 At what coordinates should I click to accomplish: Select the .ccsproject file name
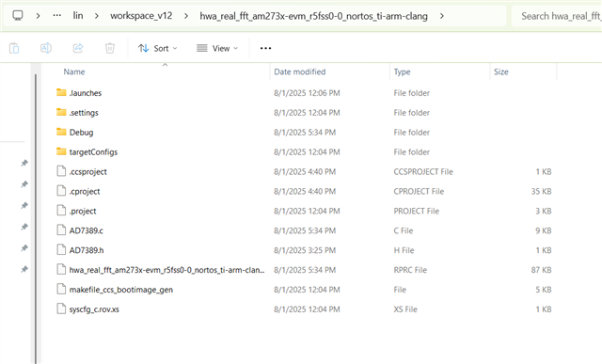87,171
